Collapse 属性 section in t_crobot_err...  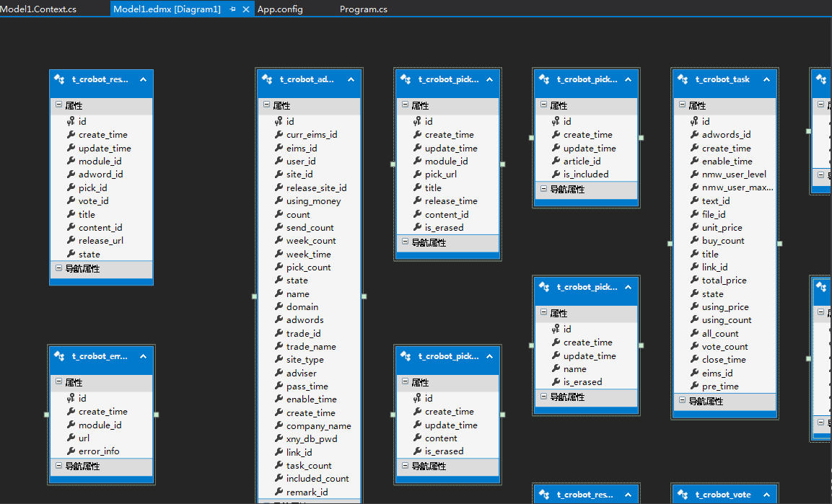[58, 381]
